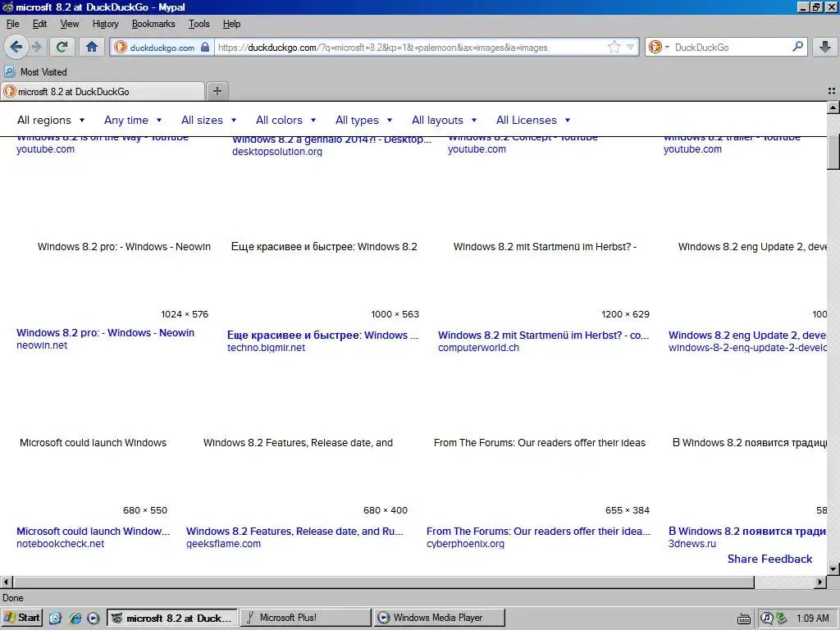This screenshot has width=840, height=630.
Task: Open 'From The Forums: Our readers' link
Action: [x=538, y=532]
